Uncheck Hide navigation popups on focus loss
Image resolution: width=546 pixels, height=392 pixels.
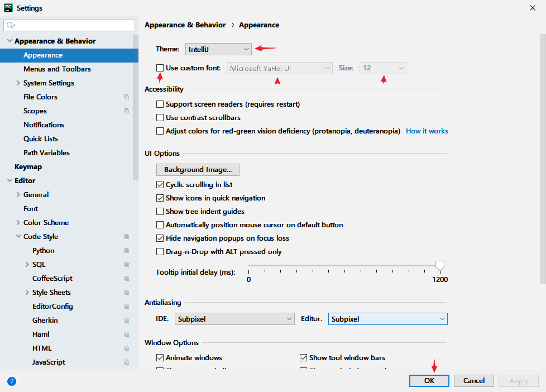pyautogui.click(x=160, y=238)
